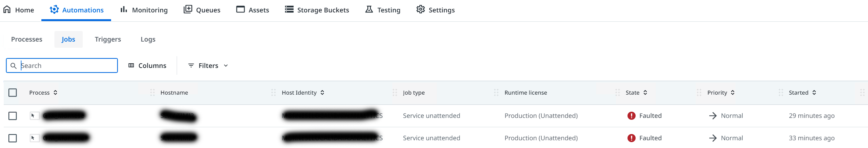Sort by the State column arrows
The image size is (868, 148).
pos(645,92)
